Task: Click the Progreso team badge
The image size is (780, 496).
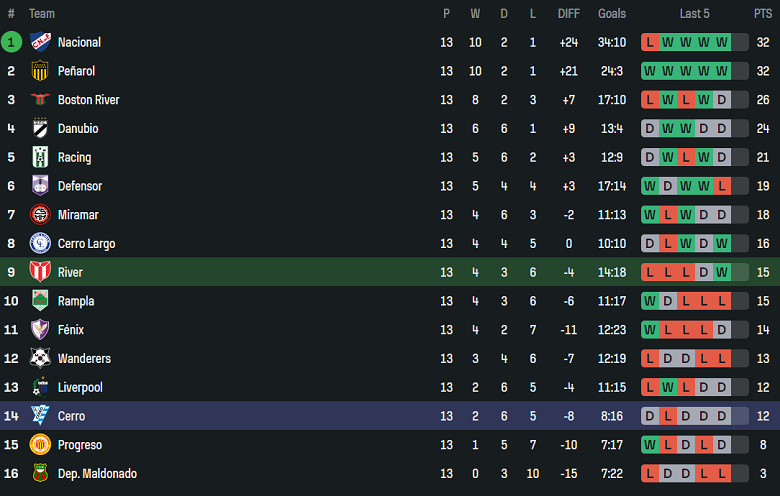Action: [x=40, y=445]
